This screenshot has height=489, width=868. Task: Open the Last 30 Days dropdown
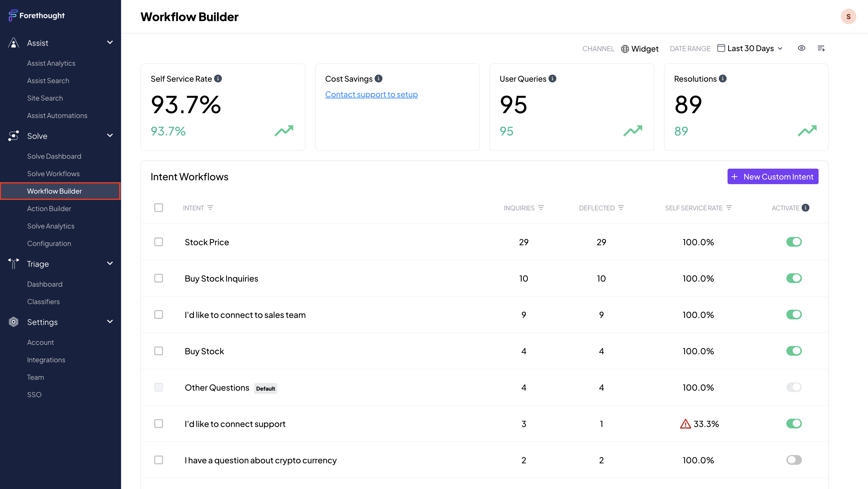pos(750,48)
